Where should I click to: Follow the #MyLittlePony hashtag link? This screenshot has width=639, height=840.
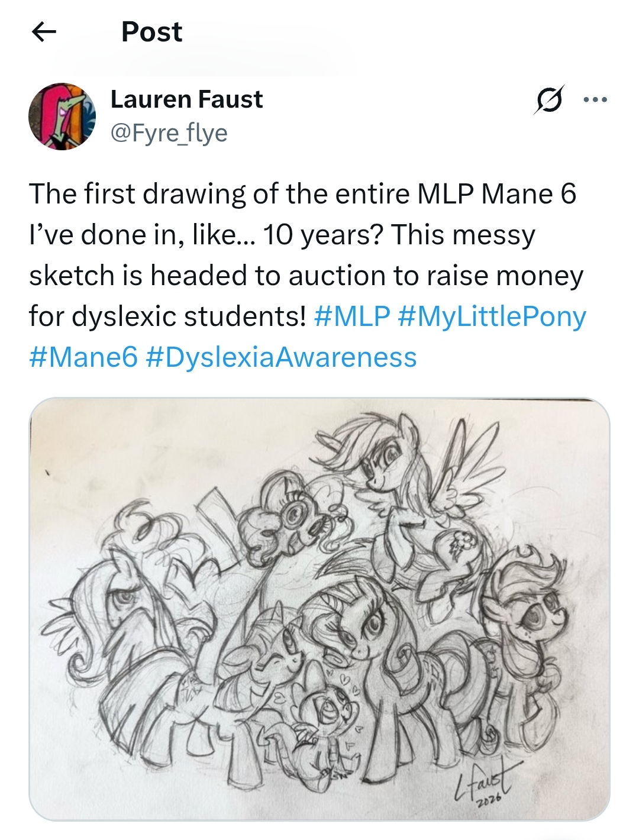coord(492,316)
